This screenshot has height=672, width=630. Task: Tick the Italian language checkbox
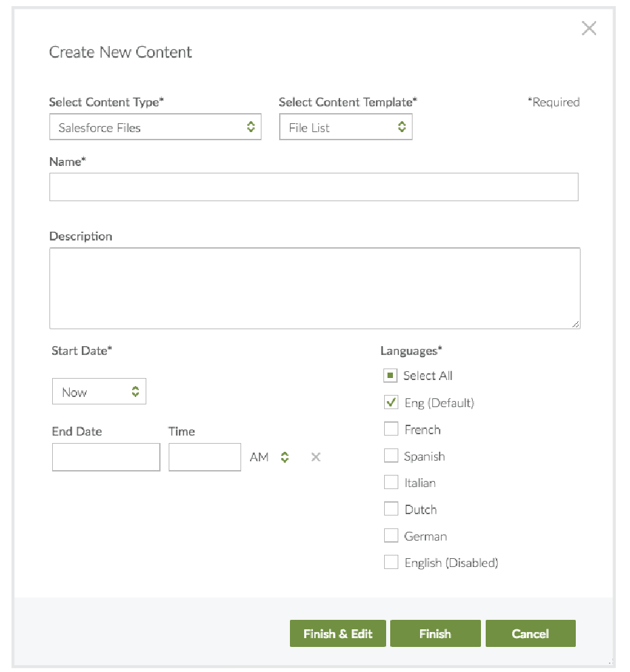391,482
